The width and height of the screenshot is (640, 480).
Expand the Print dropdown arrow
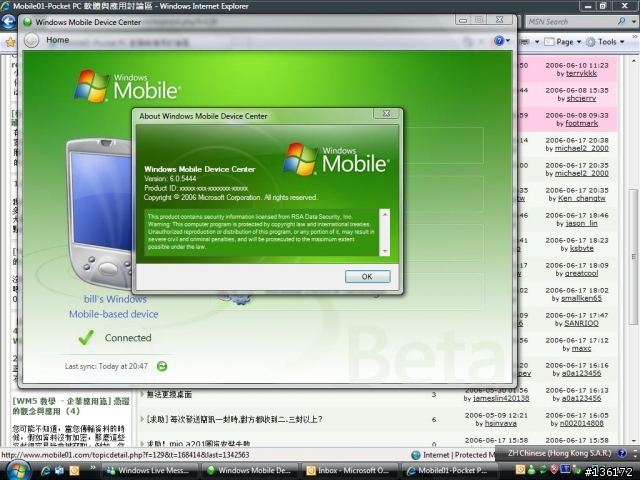(x=537, y=42)
